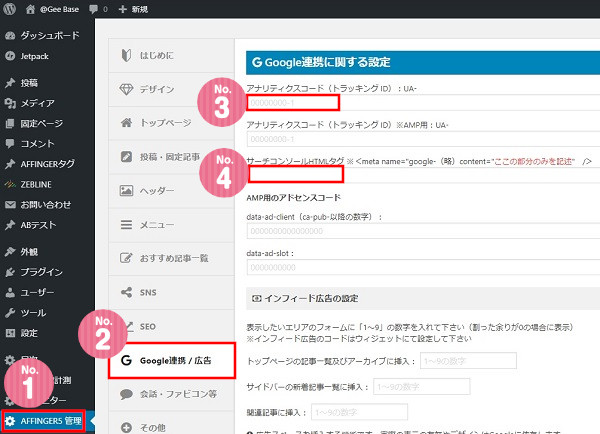Open the メニュー tab
Screen dimensions: 600x434
coord(171,224)
